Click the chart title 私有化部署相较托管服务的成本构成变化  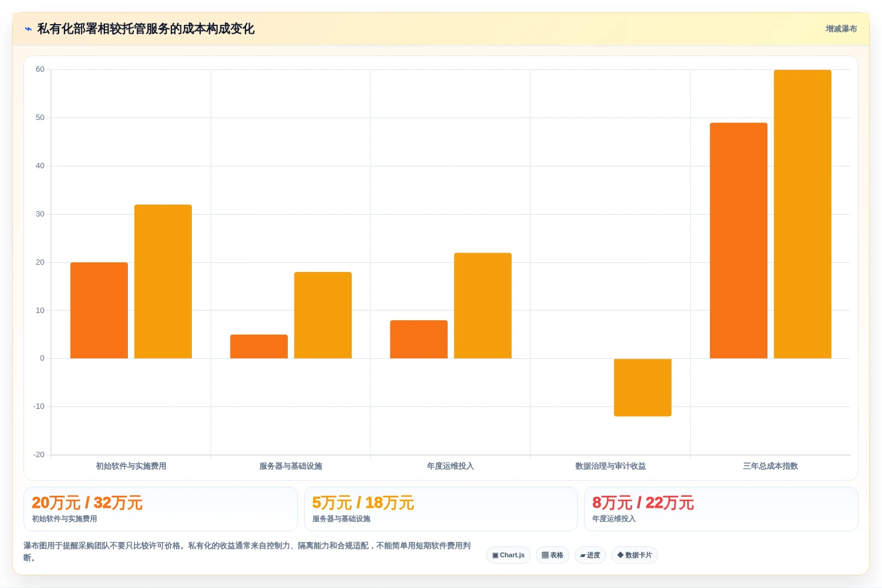point(145,29)
